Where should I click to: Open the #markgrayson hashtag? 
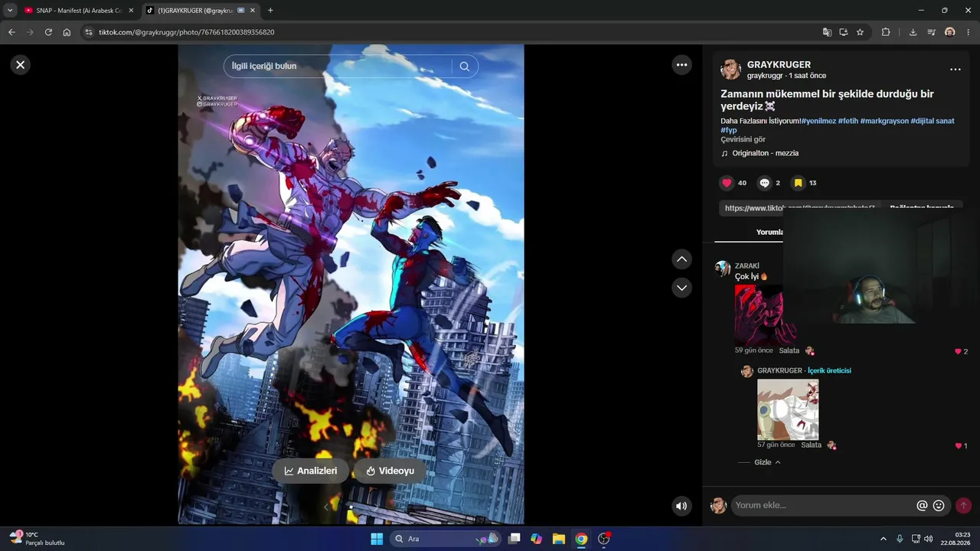coord(884,121)
